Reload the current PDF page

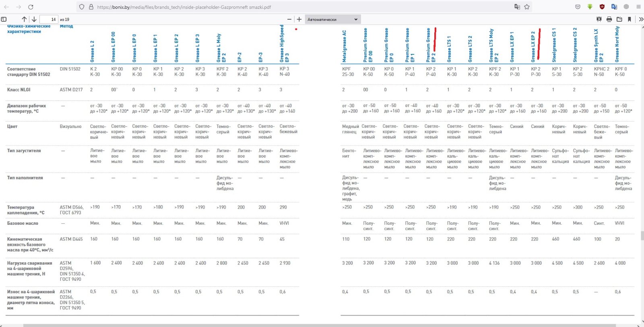click(31, 7)
